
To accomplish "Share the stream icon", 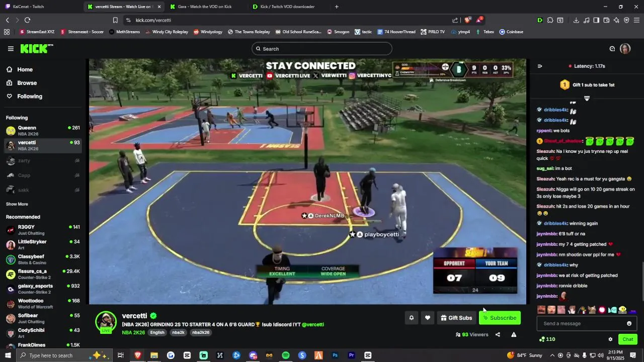I will 498,335.
